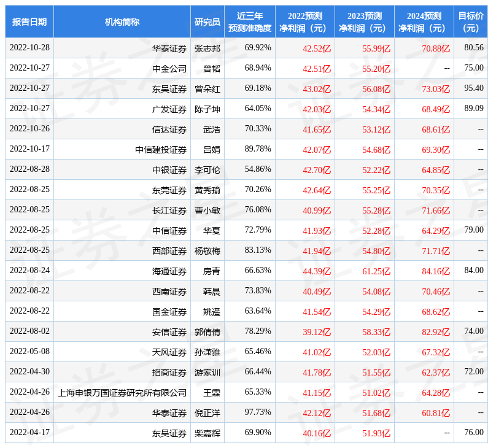Select the 2024预测净利润 column header
The height and width of the screenshot is (448, 488).
point(424,22)
